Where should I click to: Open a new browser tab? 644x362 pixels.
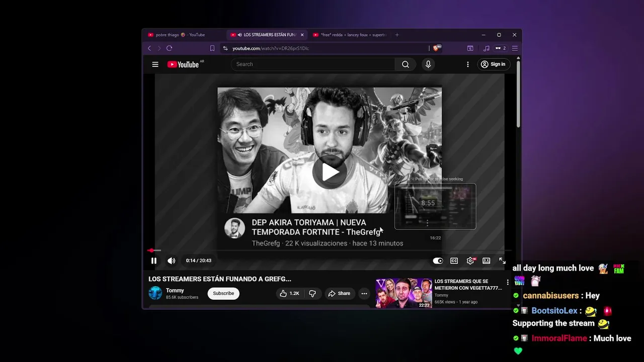(x=397, y=35)
